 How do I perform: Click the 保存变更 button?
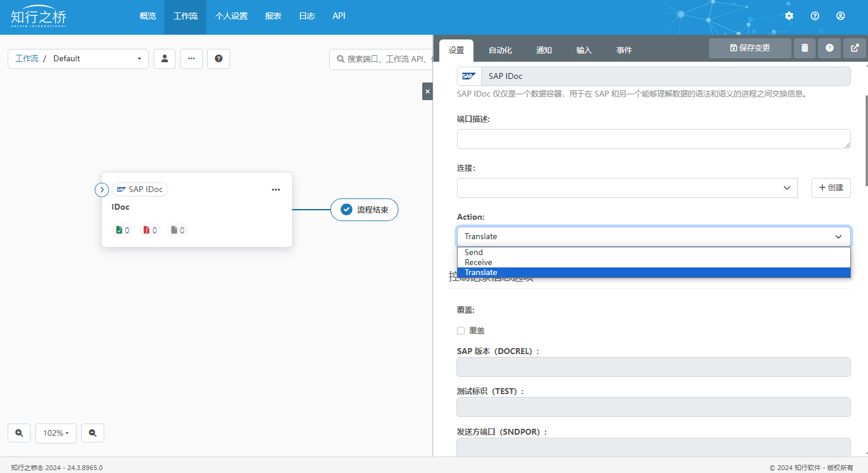[750, 48]
